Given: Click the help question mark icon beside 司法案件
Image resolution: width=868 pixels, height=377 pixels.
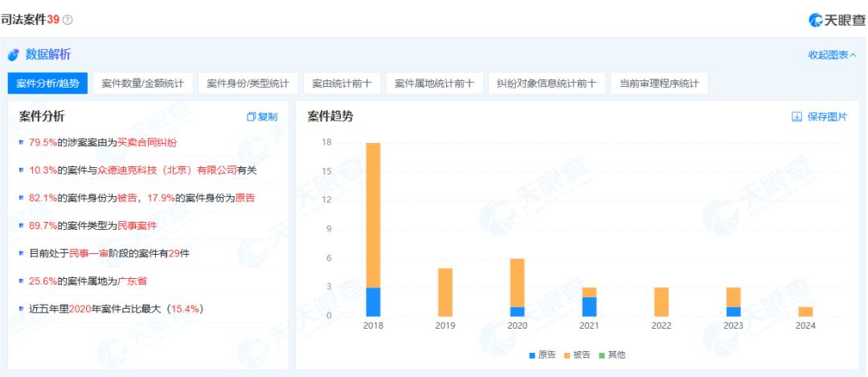Looking at the screenshot, I should click(68, 20).
